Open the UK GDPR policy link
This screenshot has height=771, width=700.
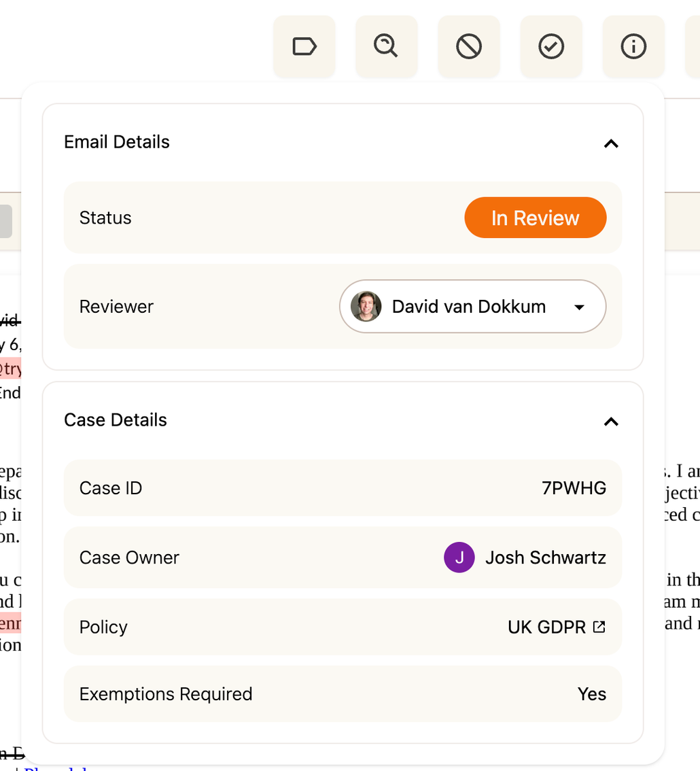click(557, 627)
